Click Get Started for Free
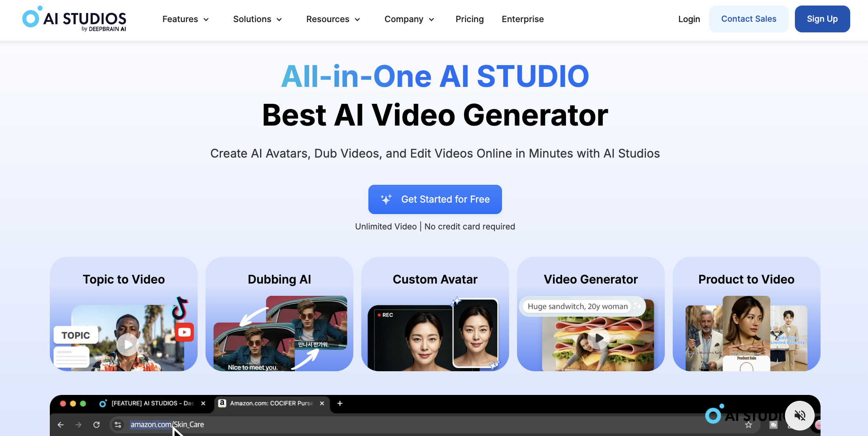 click(435, 199)
